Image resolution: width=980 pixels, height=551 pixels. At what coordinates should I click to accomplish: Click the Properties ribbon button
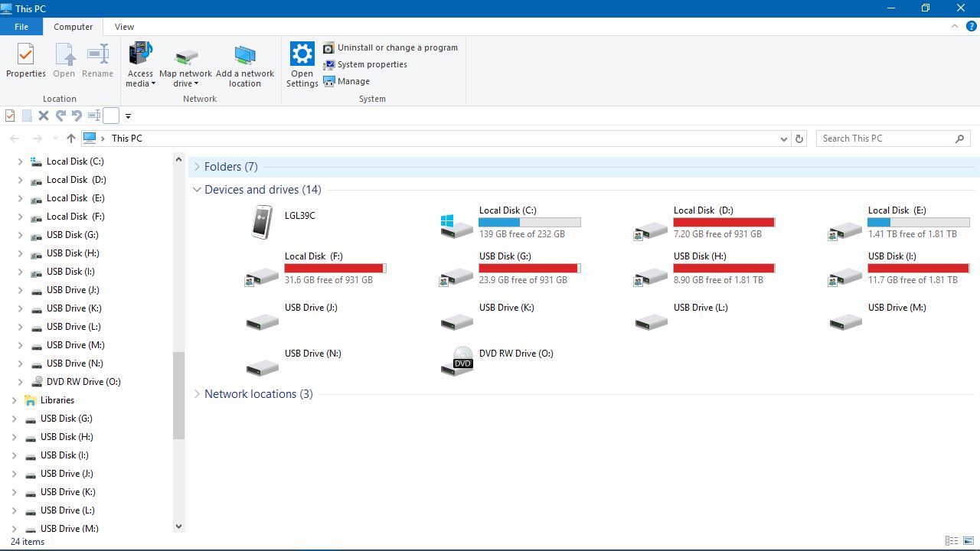(x=26, y=61)
